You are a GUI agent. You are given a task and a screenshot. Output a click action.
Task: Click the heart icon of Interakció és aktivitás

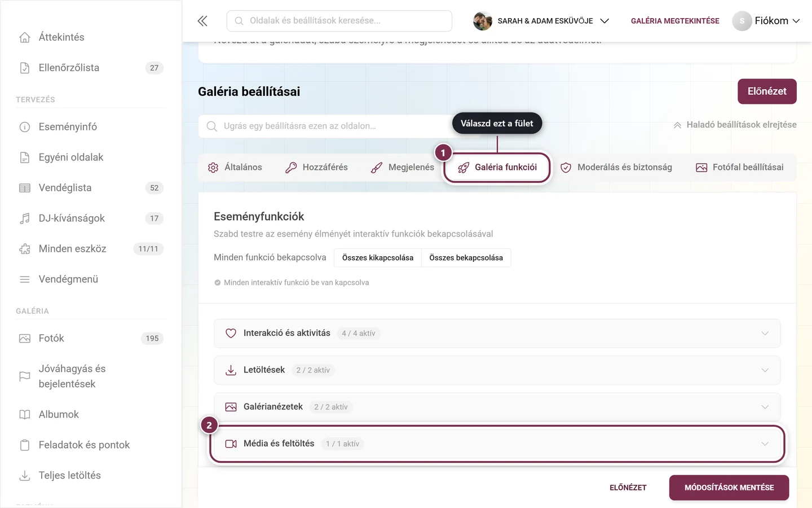pyautogui.click(x=231, y=334)
